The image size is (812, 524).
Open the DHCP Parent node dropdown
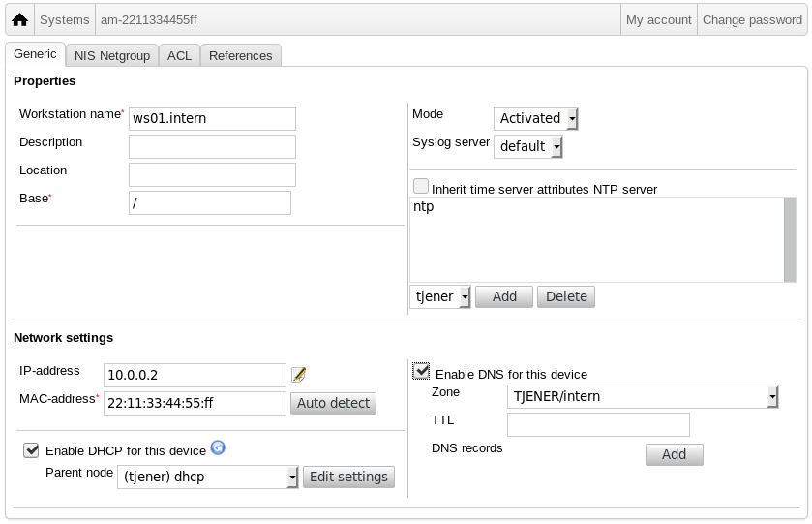[x=208, y=477]
